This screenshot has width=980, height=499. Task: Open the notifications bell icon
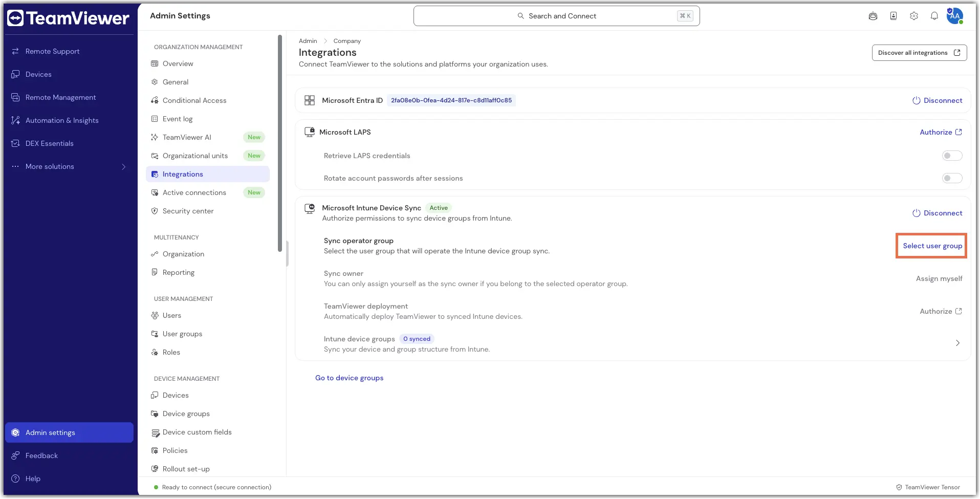point(934,16)
